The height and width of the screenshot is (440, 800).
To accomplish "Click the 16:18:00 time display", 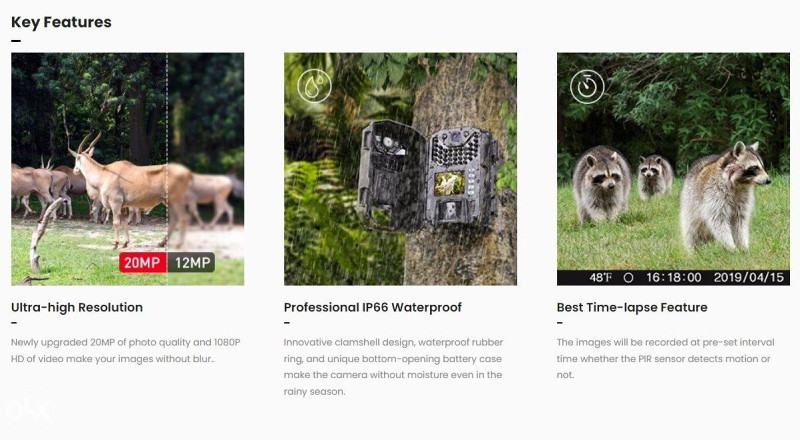I will [673, 278].
